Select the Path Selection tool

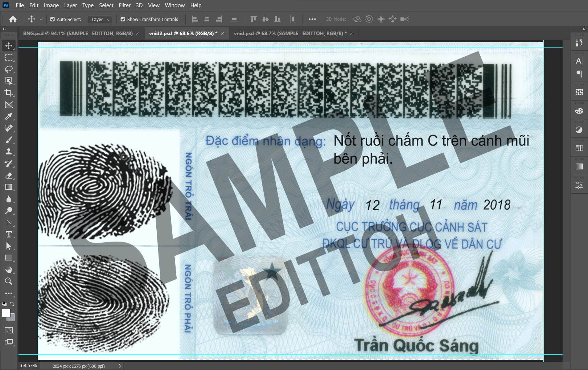click(x=9, y=246)
